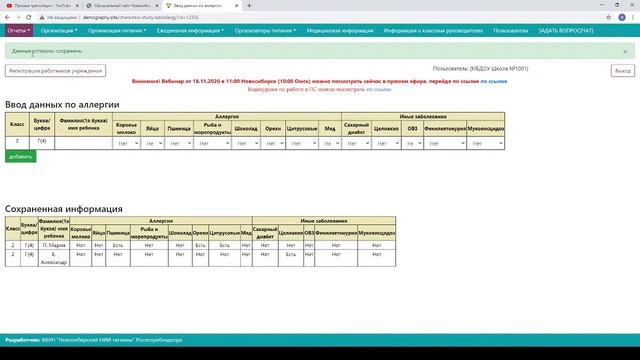The image size is (640, 360).
Task: Open Медицинская информация page
Action: pos(340,31)
